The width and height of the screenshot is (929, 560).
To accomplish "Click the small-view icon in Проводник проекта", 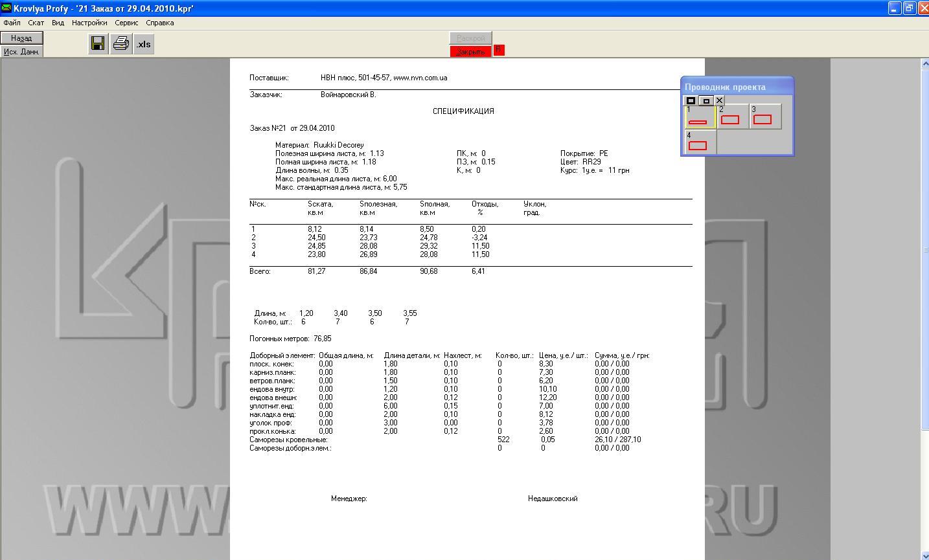I will 706,100.
